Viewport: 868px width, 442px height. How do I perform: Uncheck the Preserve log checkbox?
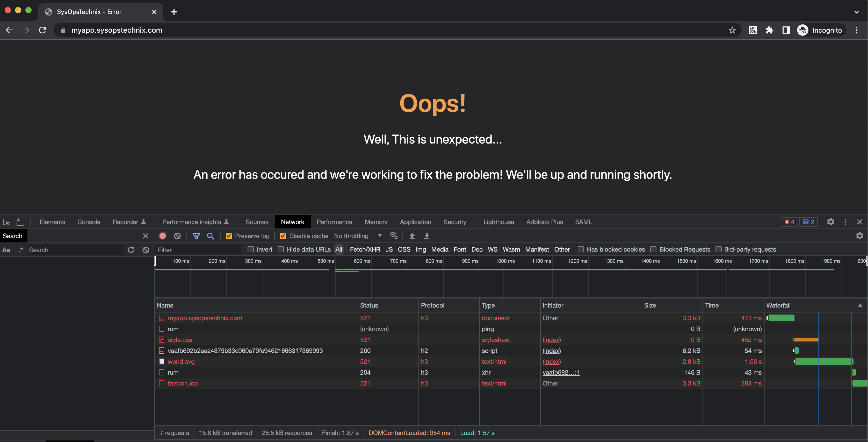pos(229,236)
